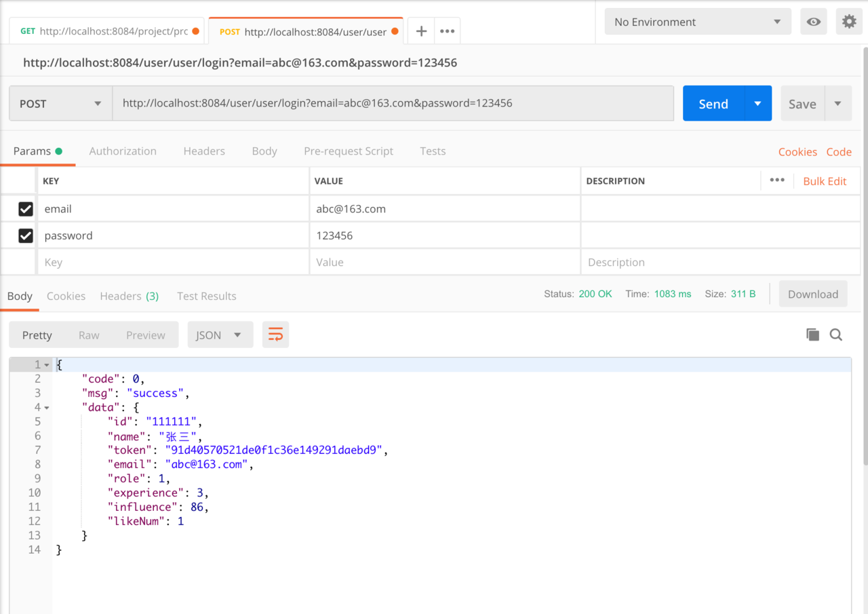868x614 pixels.
Task: Click the 123456 value cell
Action: coord(445,235)
